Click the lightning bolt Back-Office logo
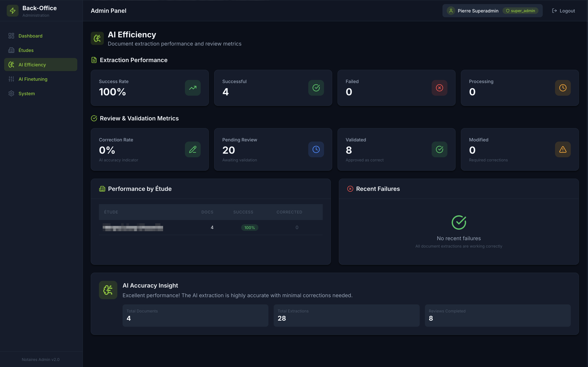This screenshot has height=367, width=588. click(13, 11)
